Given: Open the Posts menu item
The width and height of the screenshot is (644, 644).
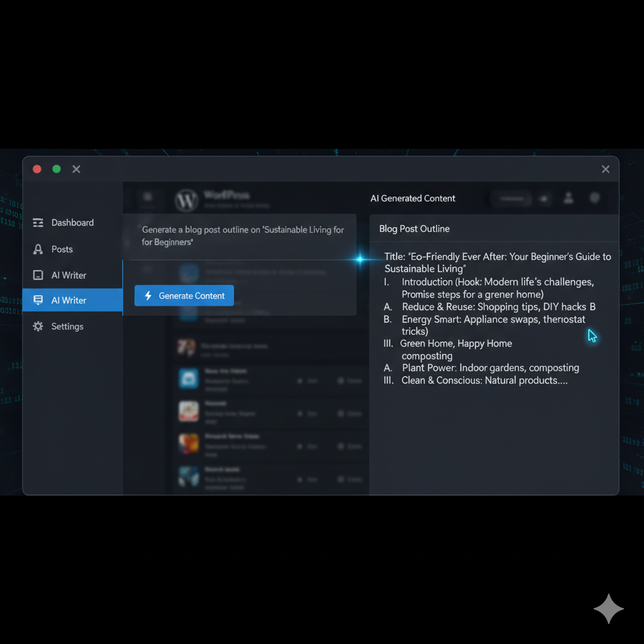Looking at the screenshot, I should coord(62,250).
